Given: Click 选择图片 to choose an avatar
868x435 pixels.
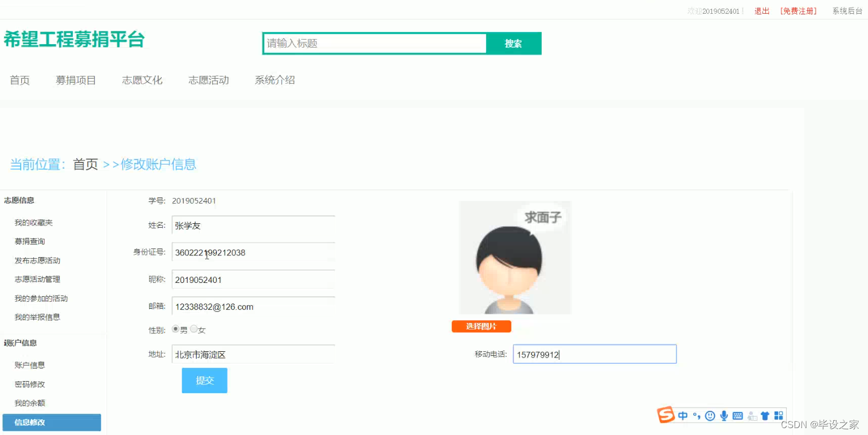Looking at the screenshot, I should (480, 326).
